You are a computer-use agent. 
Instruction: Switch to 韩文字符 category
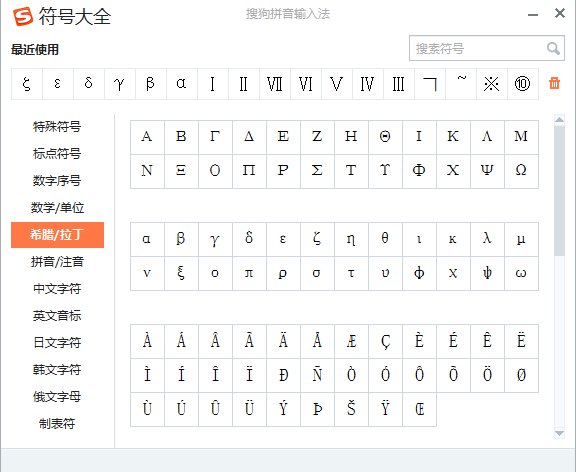[x=57, y=370]
